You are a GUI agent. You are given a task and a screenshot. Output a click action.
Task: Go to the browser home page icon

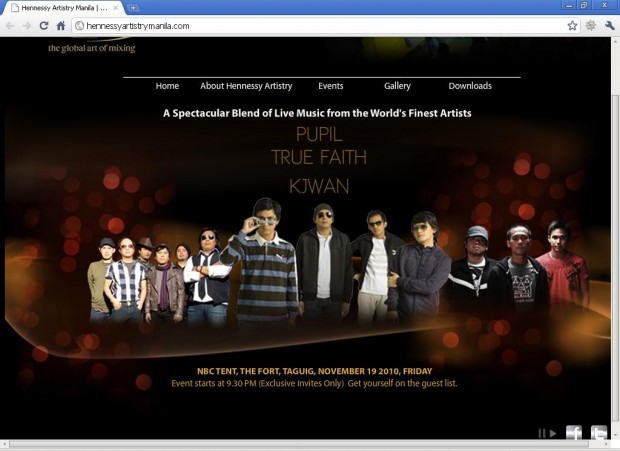(x=60, y=26)
